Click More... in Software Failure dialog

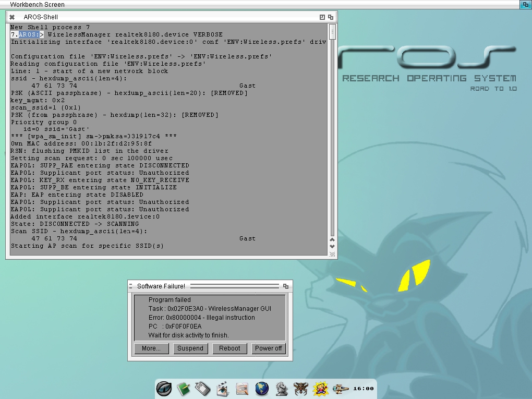[x=151, y=348]
